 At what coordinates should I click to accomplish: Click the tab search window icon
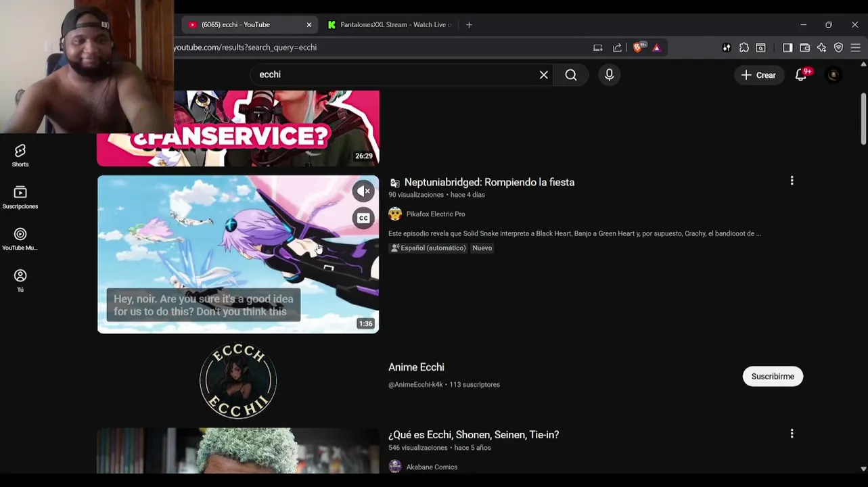pyautogui.click(x=761, y=47)
